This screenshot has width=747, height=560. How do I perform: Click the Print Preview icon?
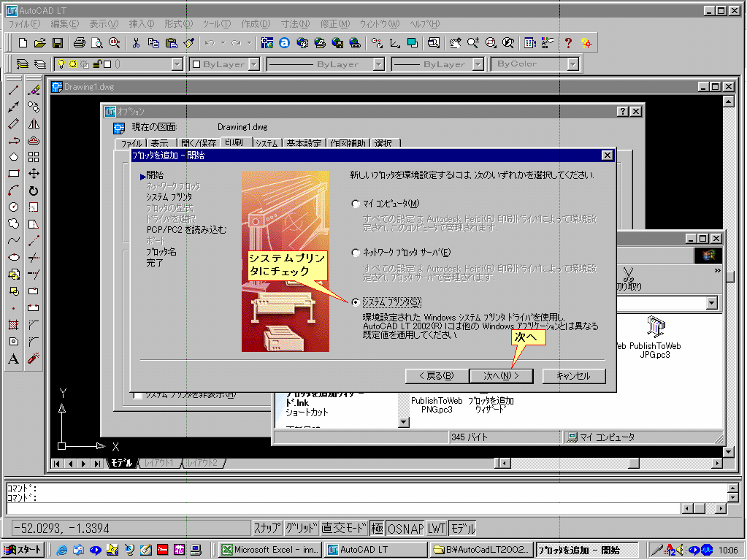pos(96,43)
